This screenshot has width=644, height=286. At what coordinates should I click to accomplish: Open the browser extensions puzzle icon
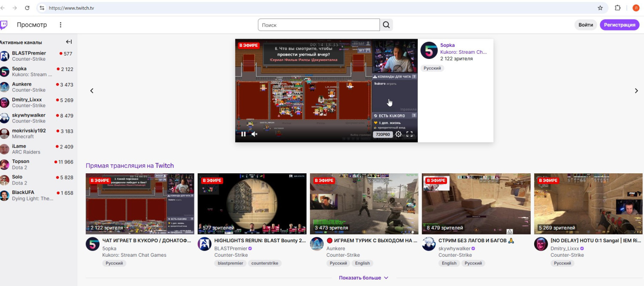tap(618, 8)
